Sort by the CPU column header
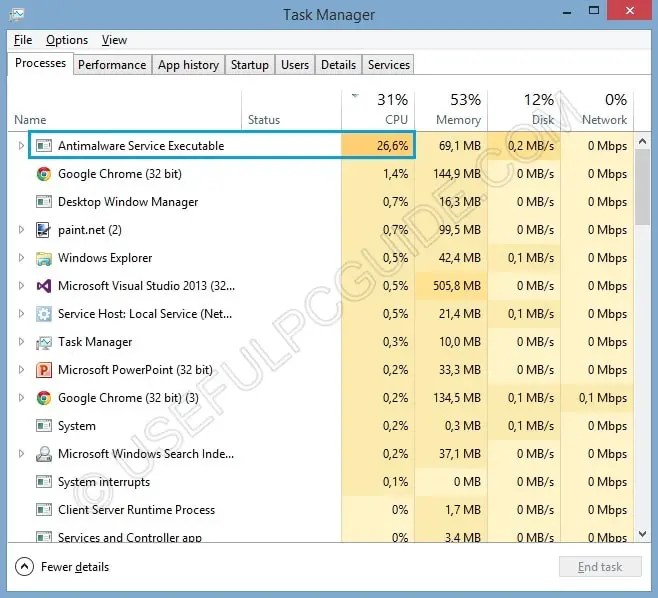 [378, 109]
